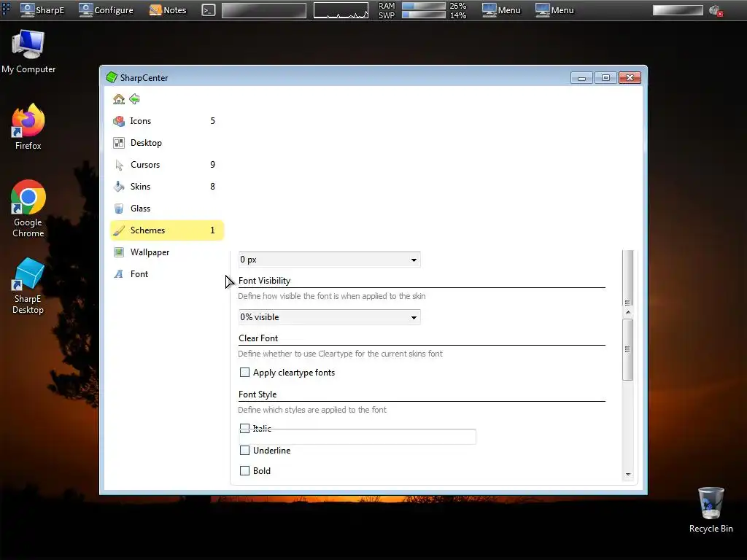Click the muted volume icon in the bar
Screen dimensions: 747x560
point(716,10)
